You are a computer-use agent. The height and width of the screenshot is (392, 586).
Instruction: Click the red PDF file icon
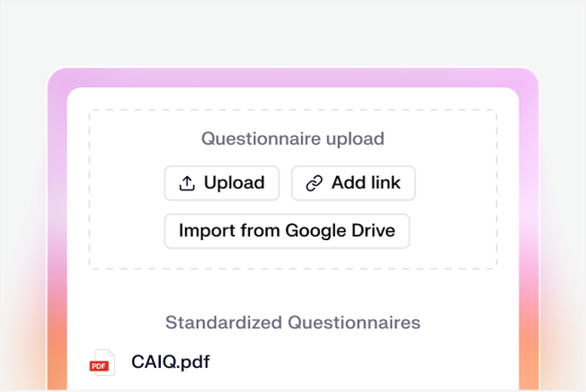point(102,362)
